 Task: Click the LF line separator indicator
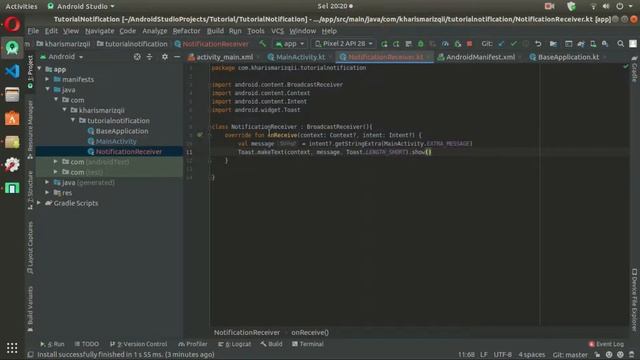click(x=484, y=355)
